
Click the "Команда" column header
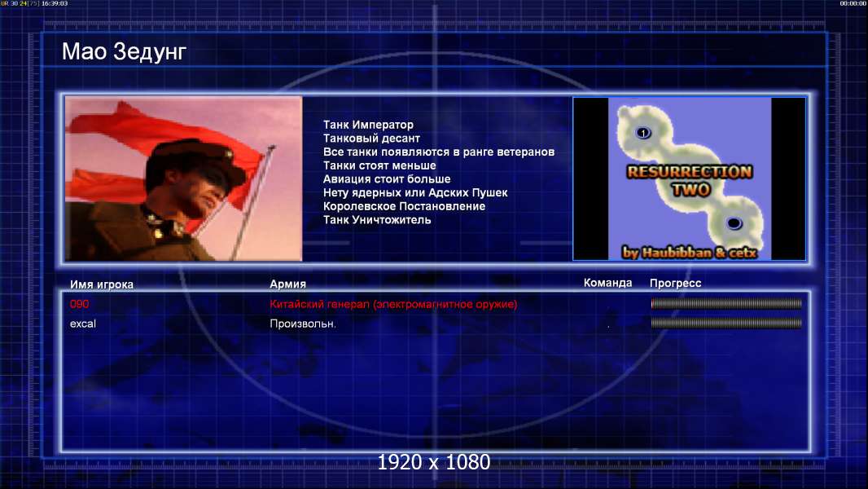(607, 283)
